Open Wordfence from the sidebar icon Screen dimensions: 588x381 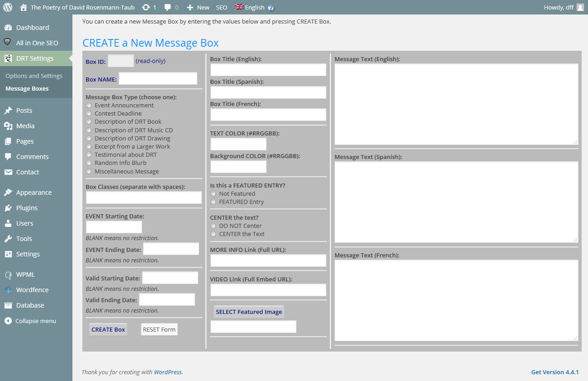tap(8, 290)
